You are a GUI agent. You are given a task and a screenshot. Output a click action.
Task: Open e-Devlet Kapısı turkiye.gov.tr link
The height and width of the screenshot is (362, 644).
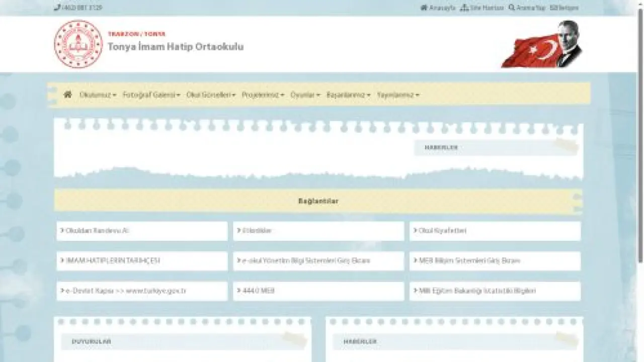[x=142, y=291]
